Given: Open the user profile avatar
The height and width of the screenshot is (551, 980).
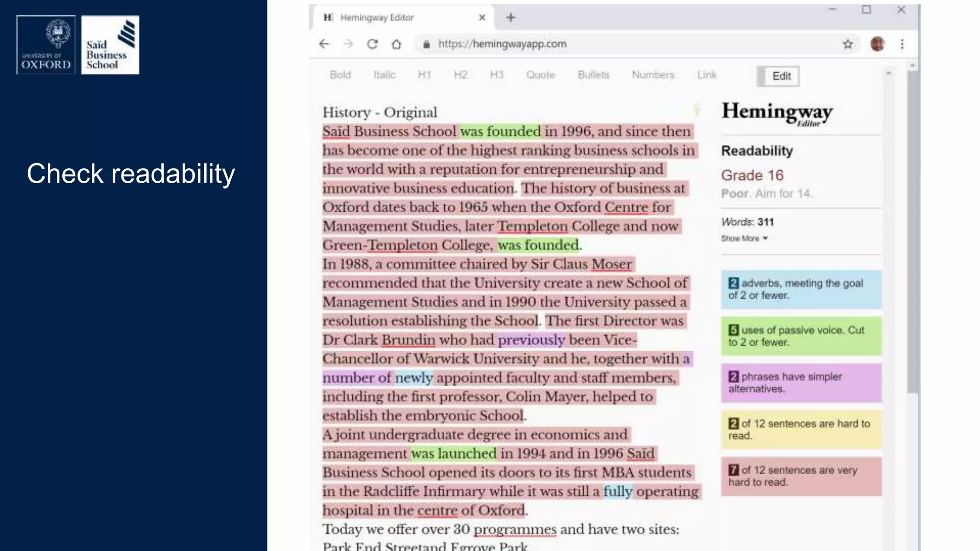Looking at the screenshot, I should pyautogui.click(x=877, y=44).
